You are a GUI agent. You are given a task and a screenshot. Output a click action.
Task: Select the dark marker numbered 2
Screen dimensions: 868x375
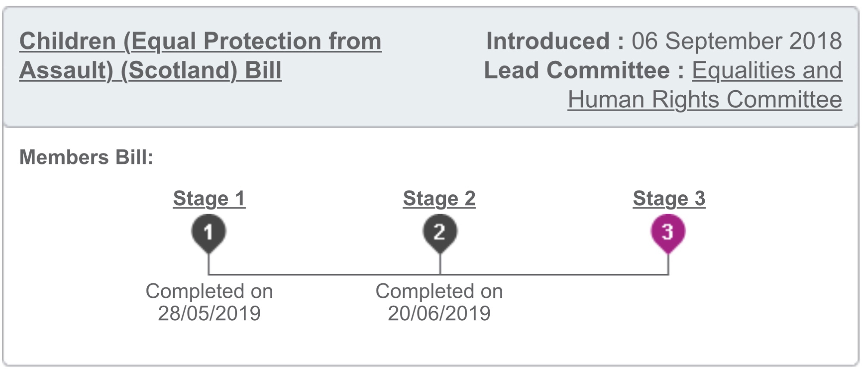pos(439,232)
